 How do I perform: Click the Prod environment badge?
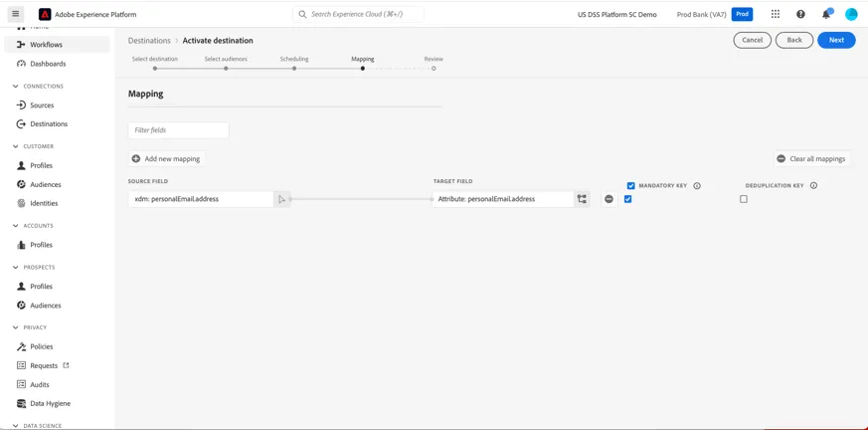pyautogui.click(x=742, y=14)
